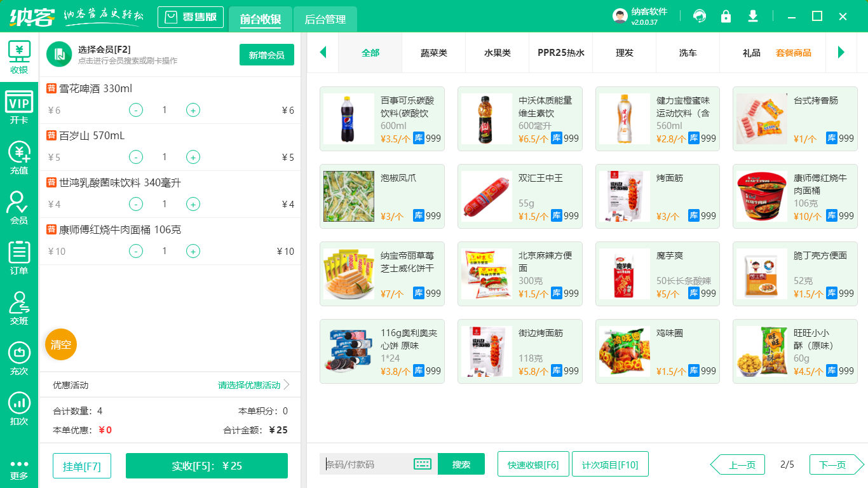Decrease quantity of 百岁山 570mL
The image size is (868, 488).
[x=136, y=158]
